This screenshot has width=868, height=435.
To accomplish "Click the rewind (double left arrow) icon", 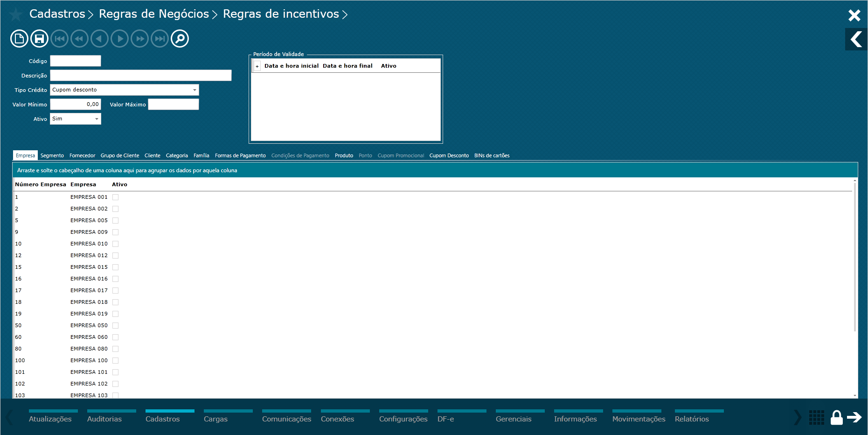I will point(80,39).
